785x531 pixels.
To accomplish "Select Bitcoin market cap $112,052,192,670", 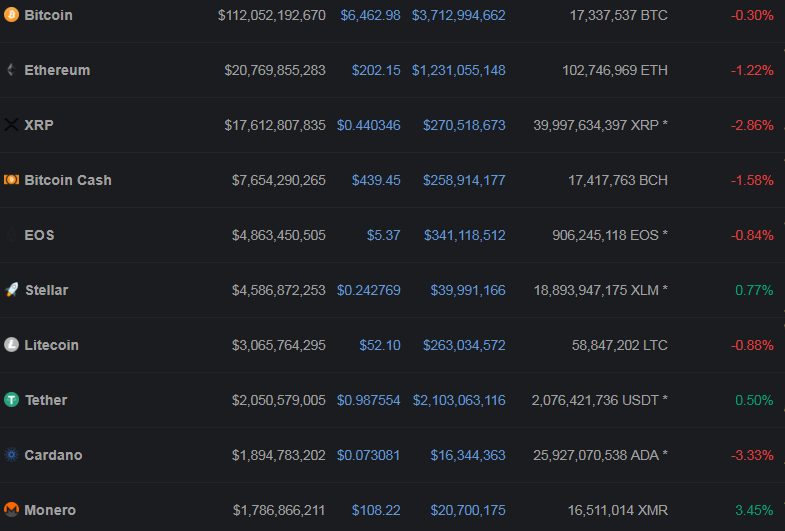I will (272, 16).
